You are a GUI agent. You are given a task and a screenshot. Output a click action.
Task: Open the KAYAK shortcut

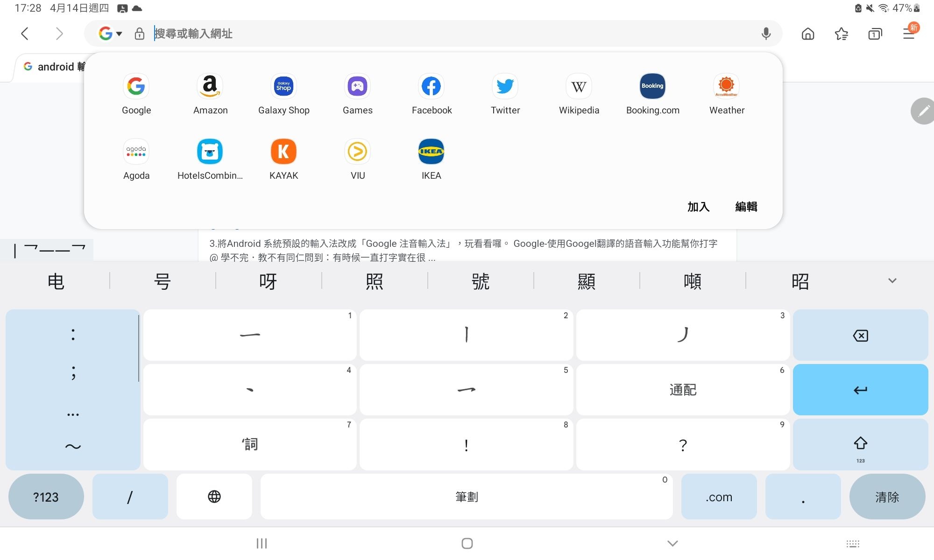coord(283,160)
